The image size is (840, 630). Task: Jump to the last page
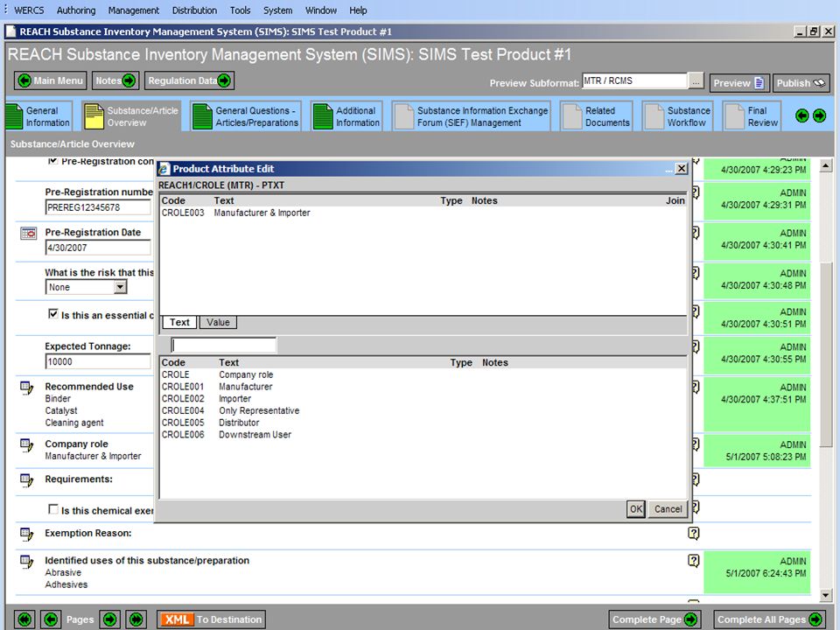coord(136,619)
